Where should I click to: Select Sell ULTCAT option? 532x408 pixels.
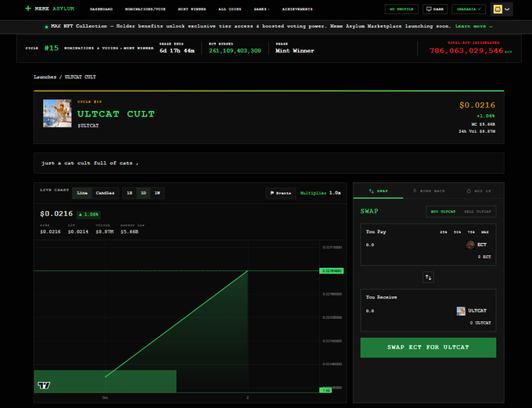(477, 212)
